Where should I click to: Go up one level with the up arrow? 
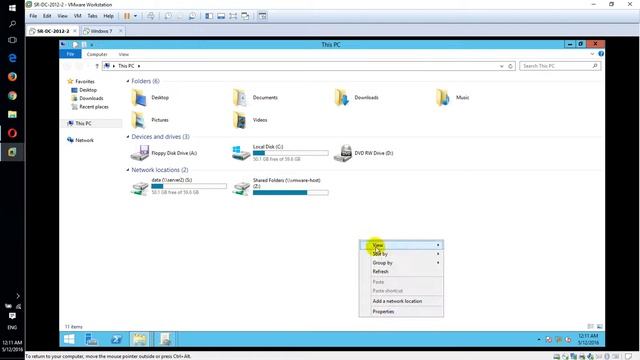pyautogui.click(x=97, y=66)
